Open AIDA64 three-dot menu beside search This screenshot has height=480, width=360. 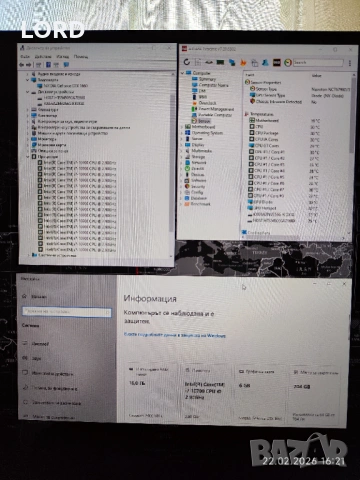(349, 63)
